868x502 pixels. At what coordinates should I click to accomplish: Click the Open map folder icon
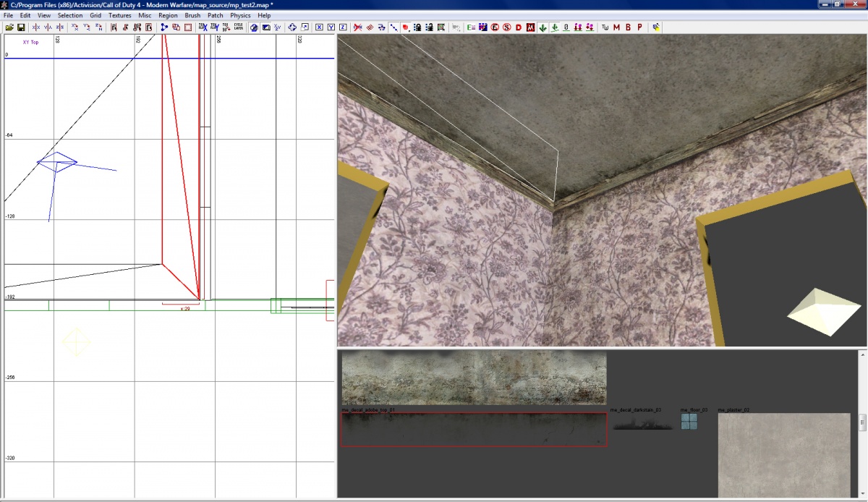tap(9, 27)
